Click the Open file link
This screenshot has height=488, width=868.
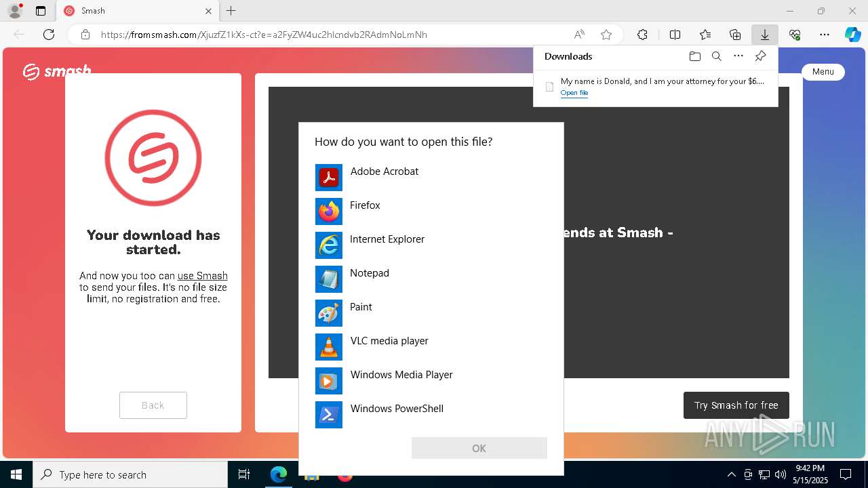574,93
